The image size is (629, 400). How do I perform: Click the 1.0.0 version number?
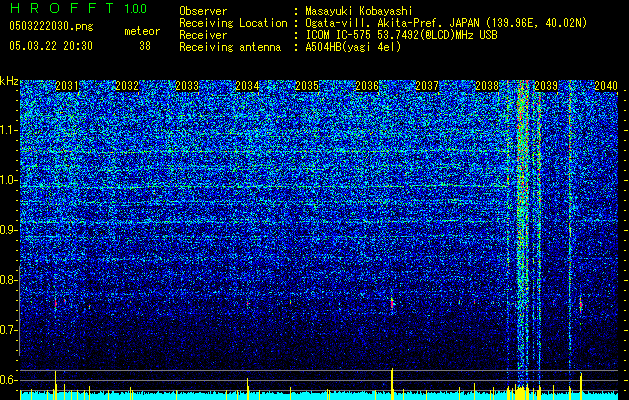(135, 9)
